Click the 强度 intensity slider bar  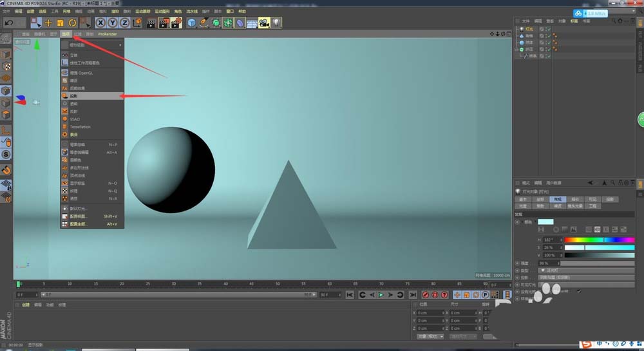pyautogui.click(x=598, y=263)
